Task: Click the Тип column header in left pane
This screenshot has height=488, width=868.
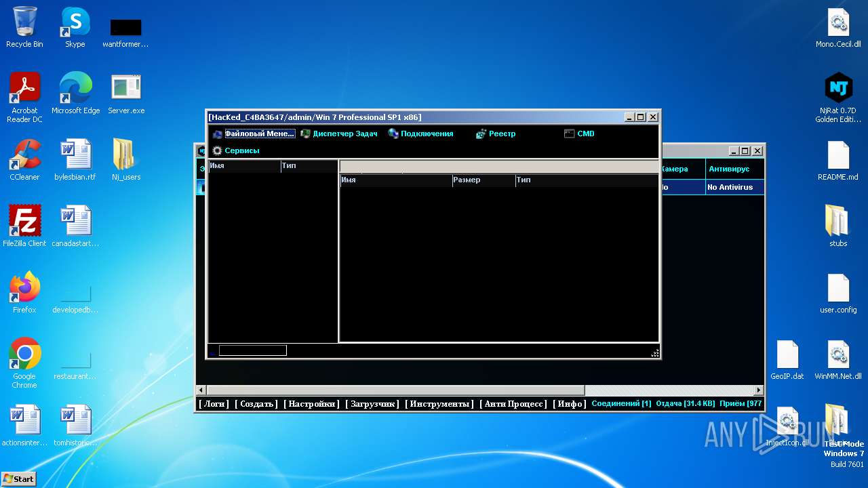Action: 309,166
